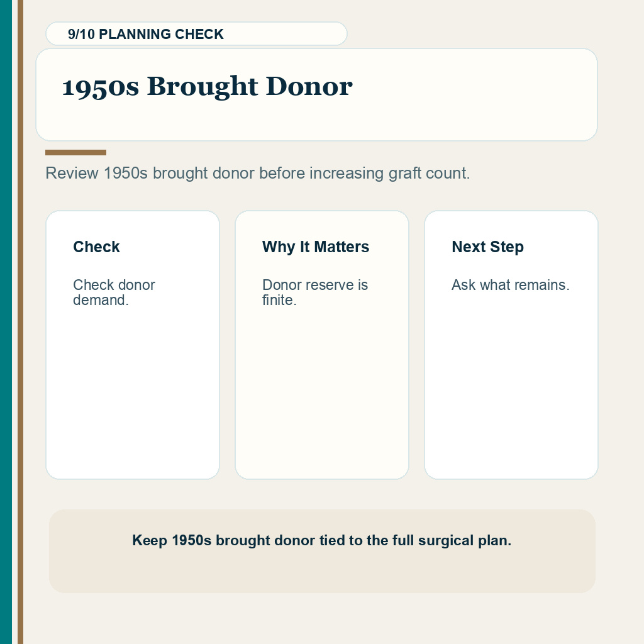Click the beige footer callout box
This screenshot has height=644, width=644.
point(322,551)
